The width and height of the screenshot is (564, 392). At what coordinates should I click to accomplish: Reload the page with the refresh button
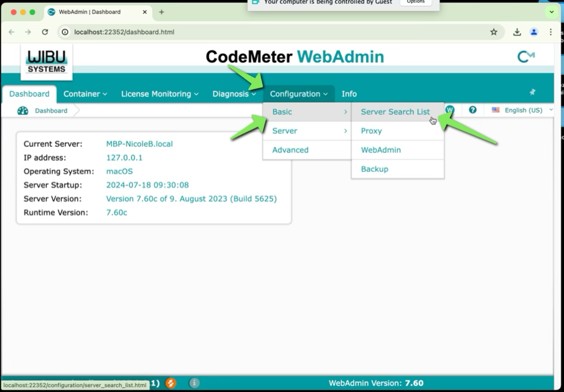45,32
